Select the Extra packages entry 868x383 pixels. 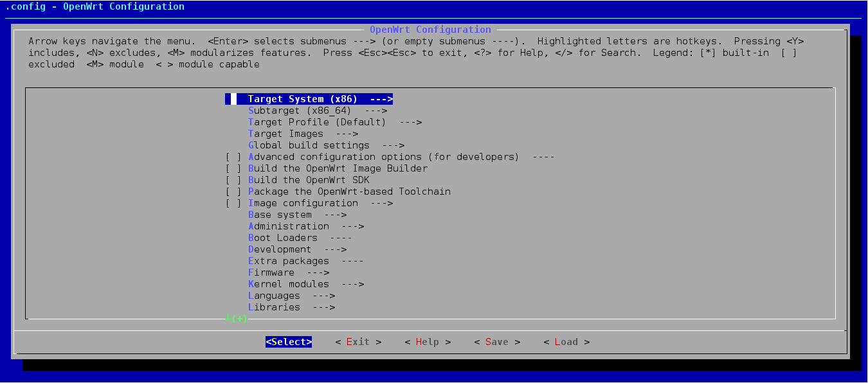click(306, 261)
